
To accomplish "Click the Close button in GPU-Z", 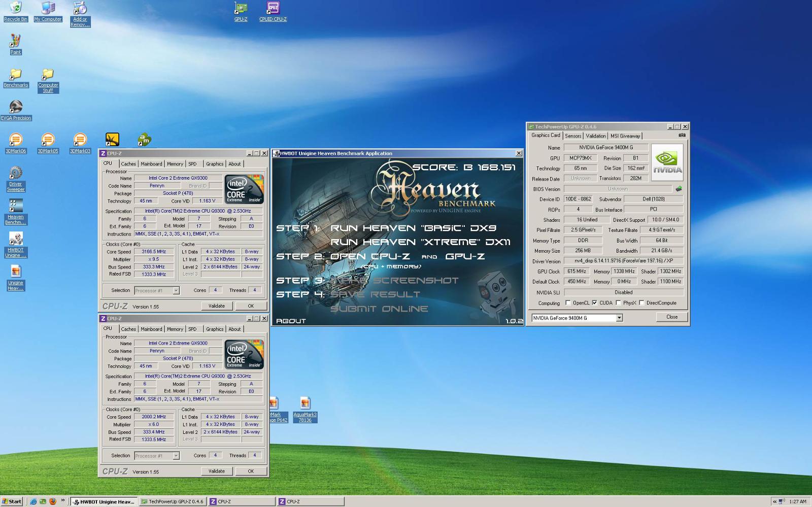I will 672,317.
